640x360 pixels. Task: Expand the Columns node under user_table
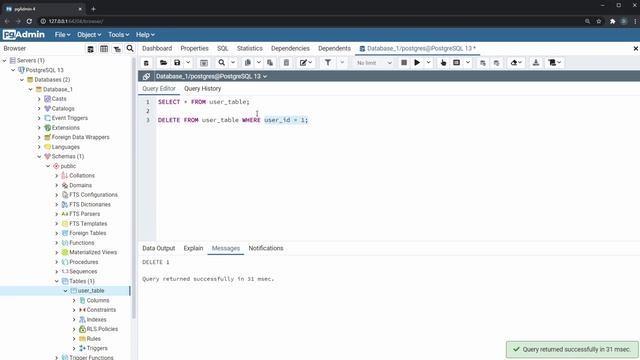tap(74, 300)
